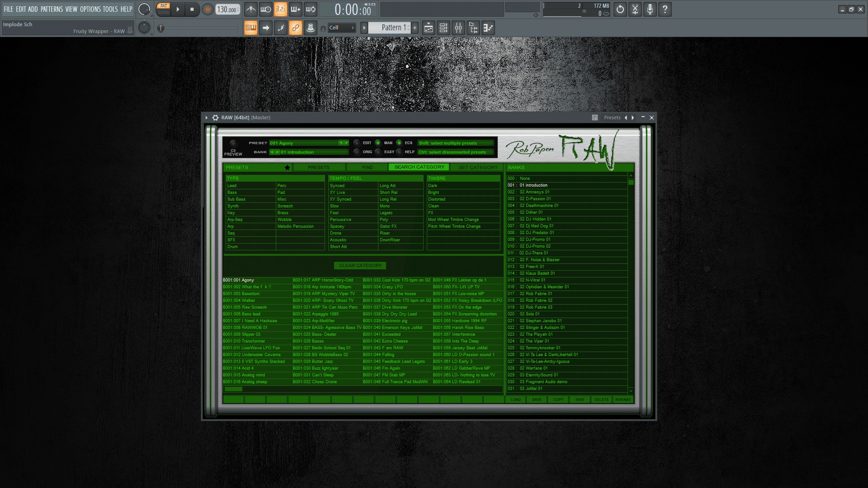Expand the RAW window options arrow menu

[207, 117]
